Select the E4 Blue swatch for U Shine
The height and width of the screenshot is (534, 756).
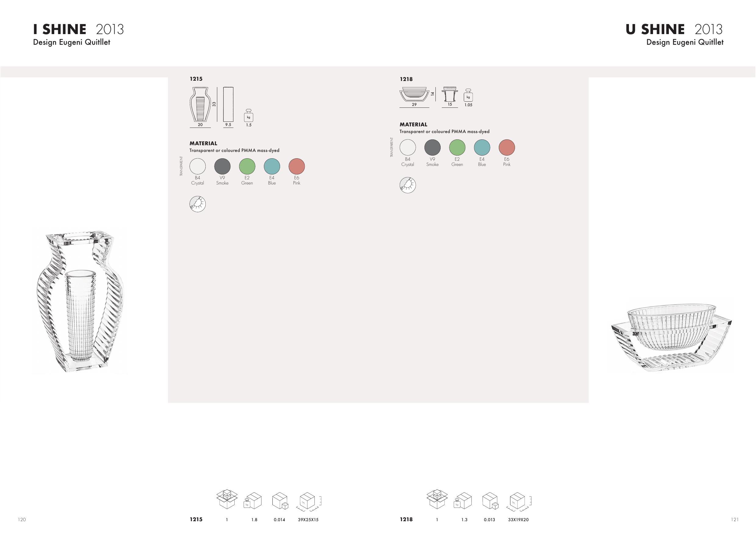(482, 147)
